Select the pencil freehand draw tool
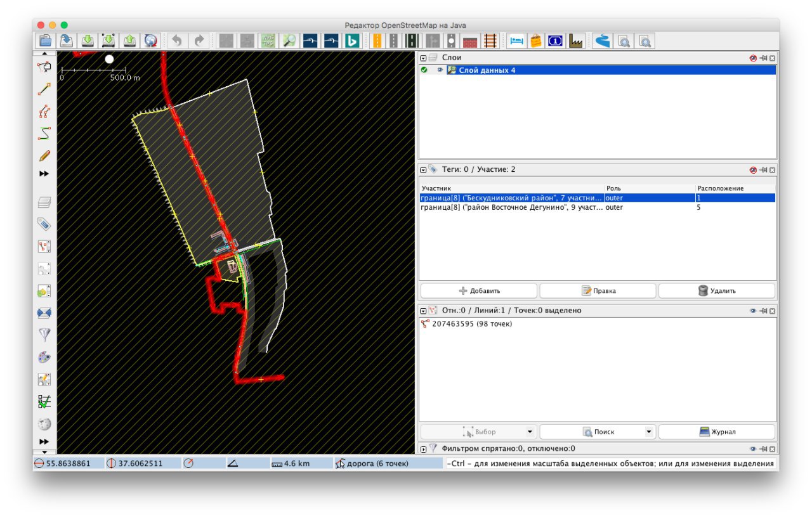Image resolution: width=812 pixels, height=518 pixels. click(x=44, y=155)
